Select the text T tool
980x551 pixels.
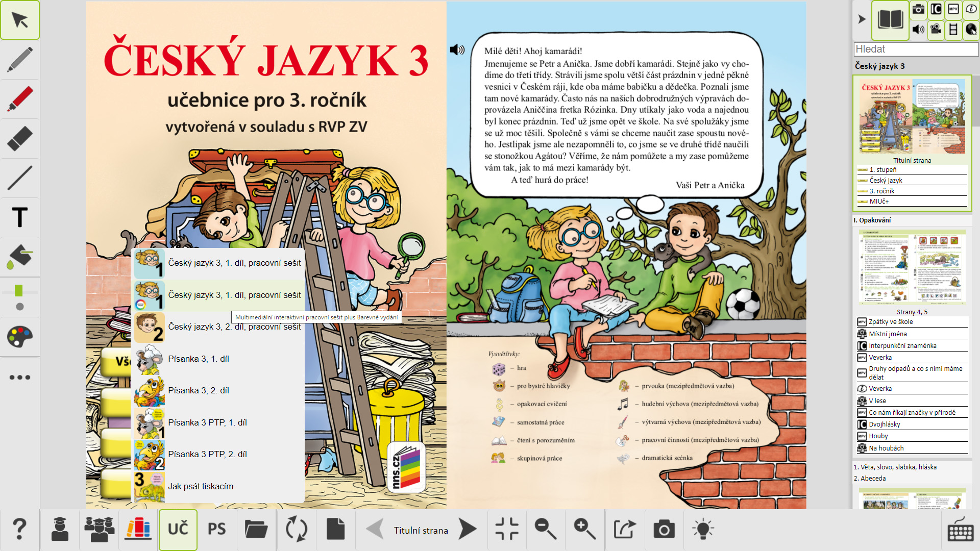pos(20,217)
